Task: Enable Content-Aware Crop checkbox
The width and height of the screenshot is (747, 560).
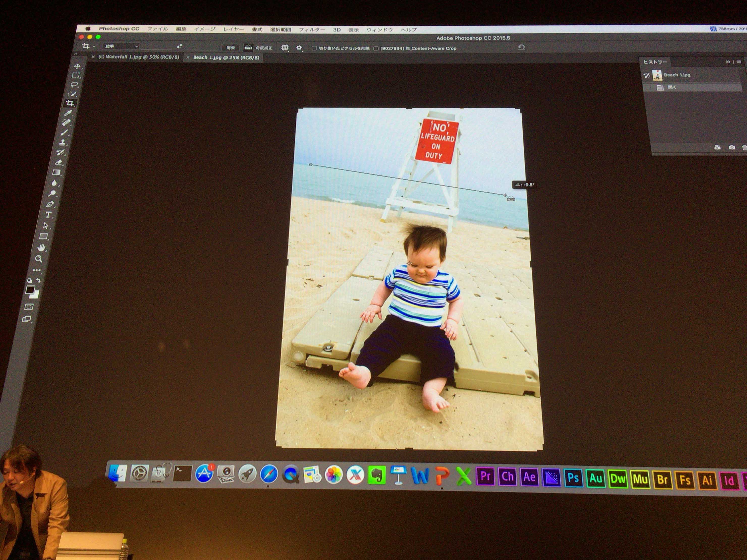Action: [376, 48]
